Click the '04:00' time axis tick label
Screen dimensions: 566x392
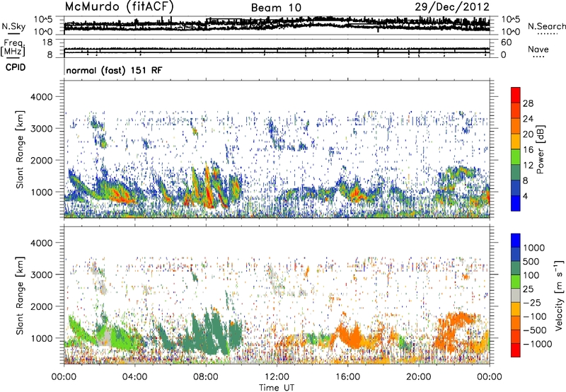134,377
